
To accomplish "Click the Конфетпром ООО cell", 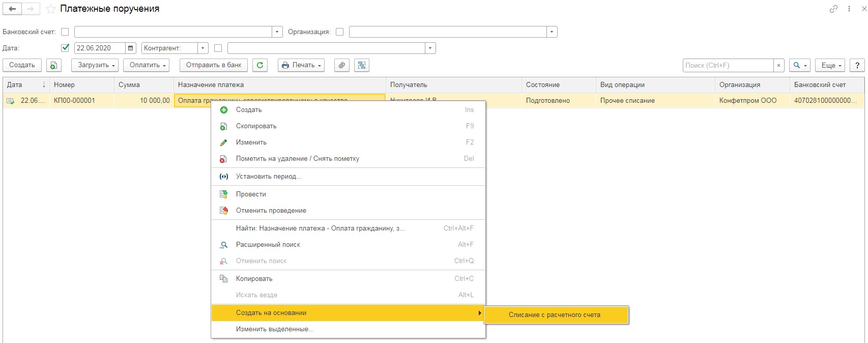I will pos(753,101).
